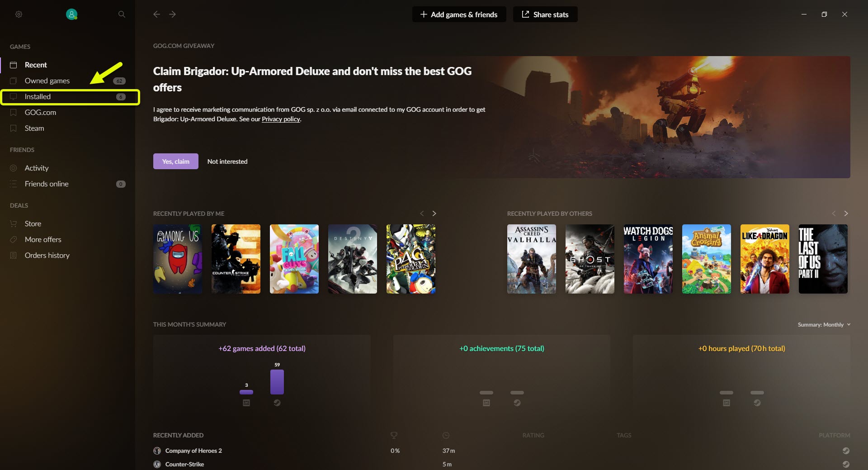The width and height of the screenshot is (868, 470).
Task: Go back with the left arrow
Action: (x=156, y=14)
